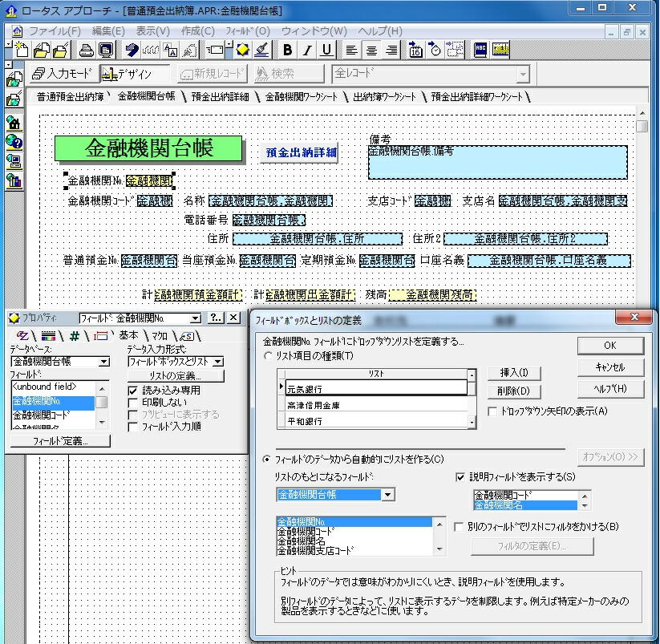Select the text tool icon with two A's

pos(171,50)
